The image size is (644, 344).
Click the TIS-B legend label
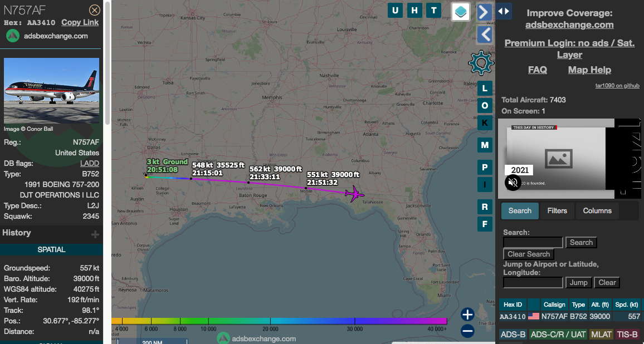(x=627, y=335)
